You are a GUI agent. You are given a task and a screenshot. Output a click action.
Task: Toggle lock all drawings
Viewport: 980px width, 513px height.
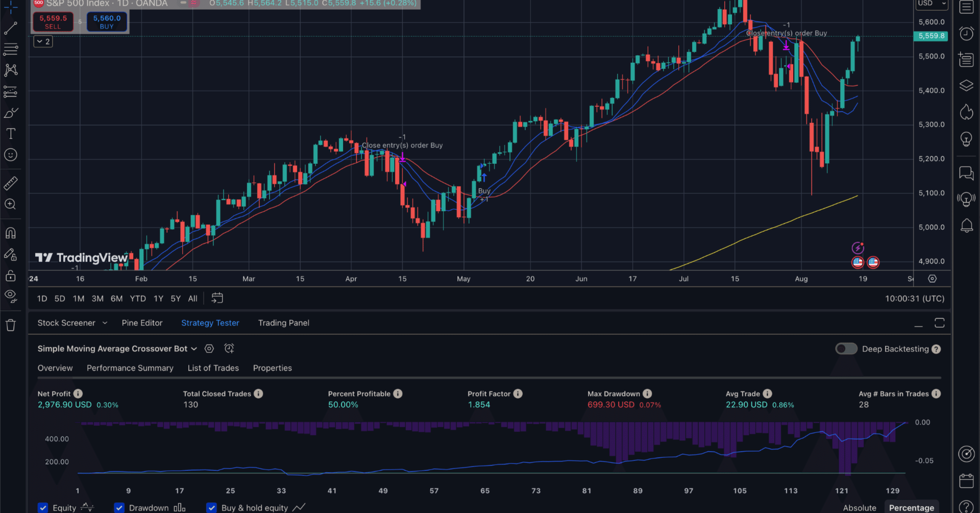[x=11, y=276]
